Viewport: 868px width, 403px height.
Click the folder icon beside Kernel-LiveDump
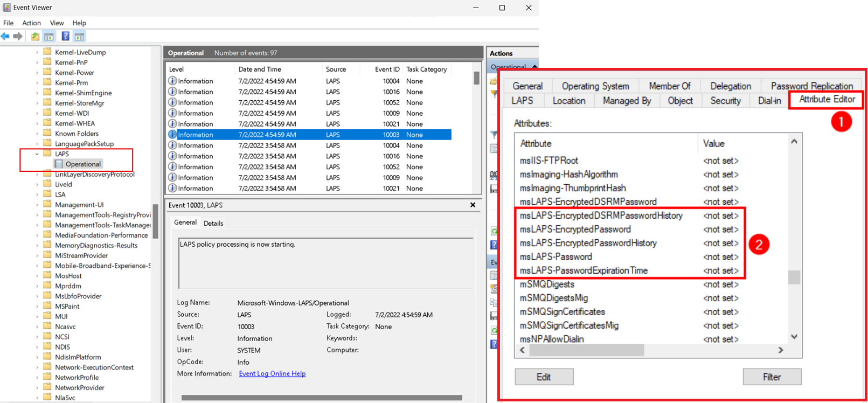coord(47,52)
